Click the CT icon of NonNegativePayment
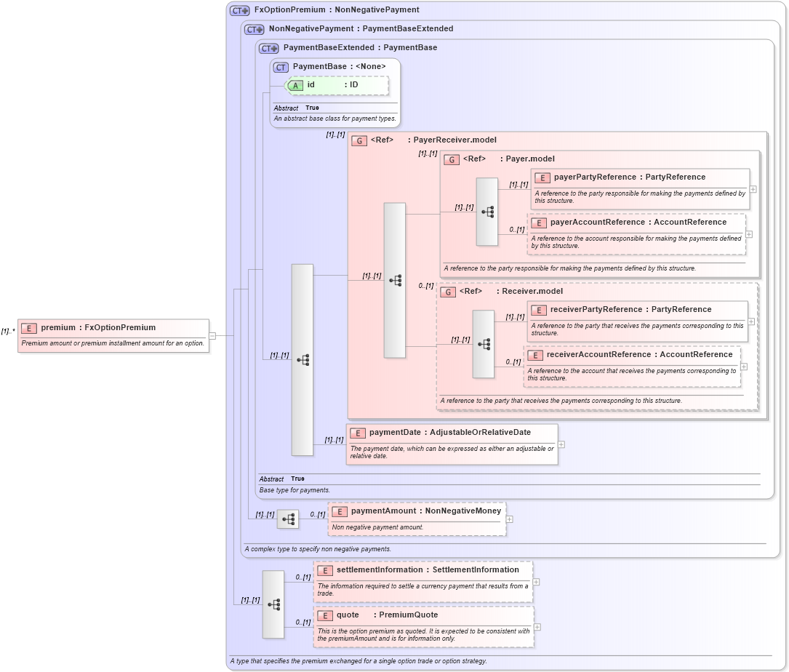This screenshot has width=789, height=672. point(252,29)
